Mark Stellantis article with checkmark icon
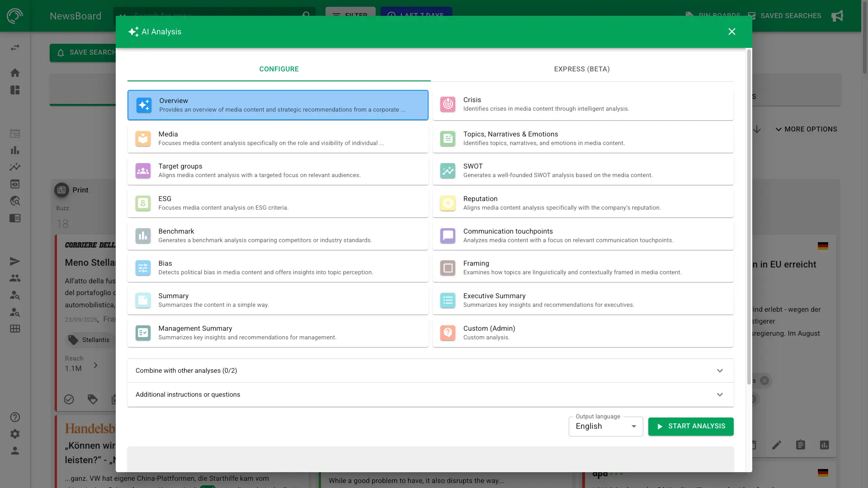 [x=69, y=399]
